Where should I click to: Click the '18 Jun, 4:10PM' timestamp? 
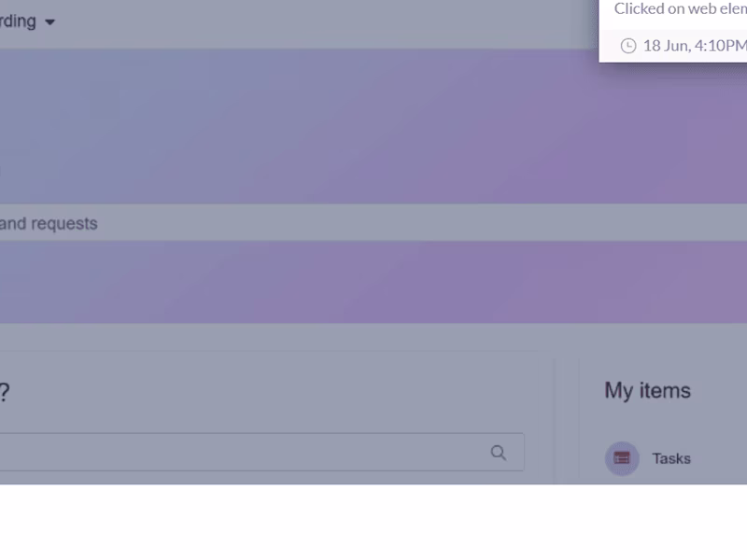coord(695,46)
